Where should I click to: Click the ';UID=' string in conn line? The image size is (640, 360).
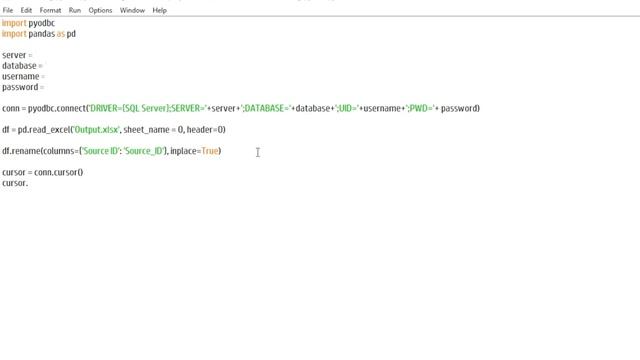click(x=347, y=109)
